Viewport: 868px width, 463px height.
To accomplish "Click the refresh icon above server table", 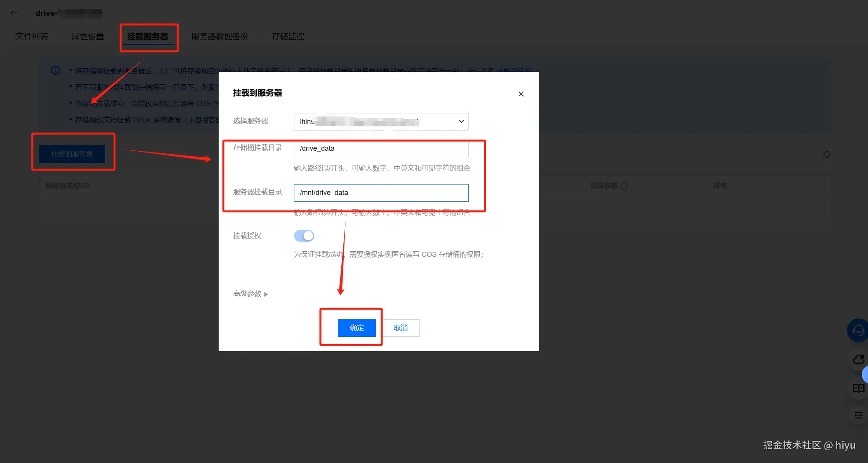I will pos(827,155).
